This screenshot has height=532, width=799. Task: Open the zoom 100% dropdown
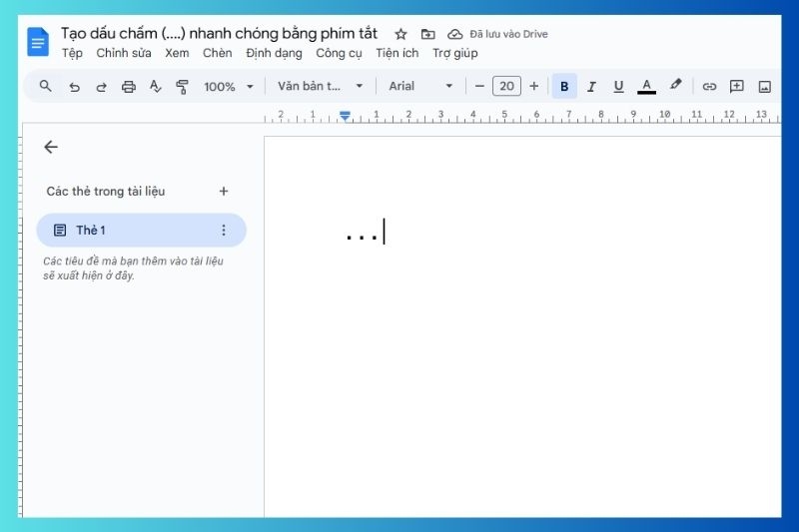pos(229,87)
